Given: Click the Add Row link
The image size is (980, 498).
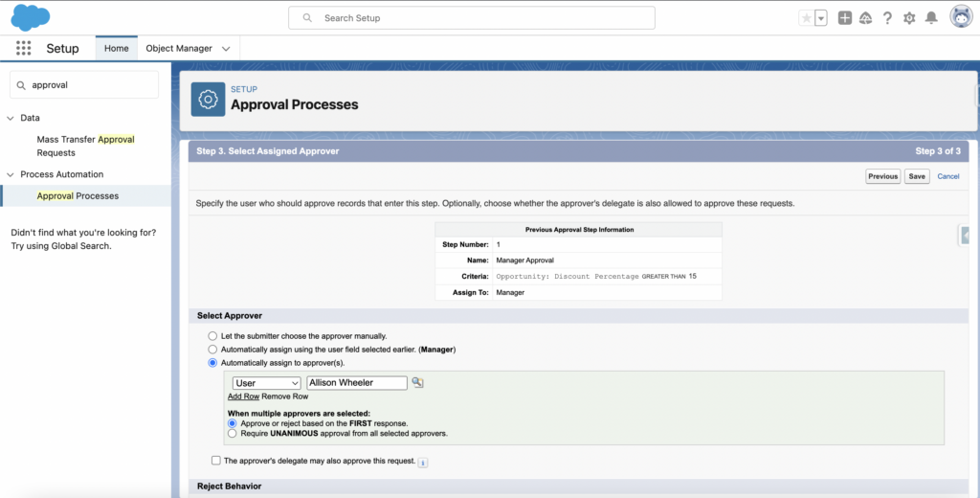Looking at the screenshot, I should pyautogui.click(x=243, y=396).
